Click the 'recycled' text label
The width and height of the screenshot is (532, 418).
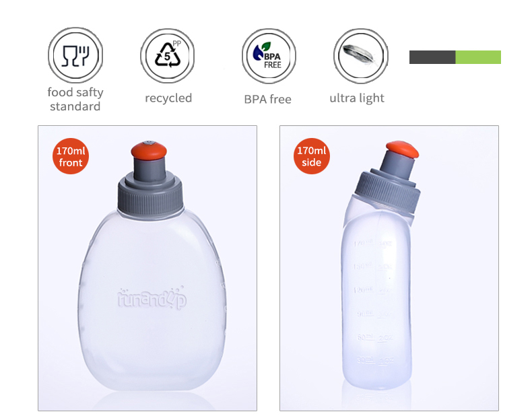(x=168, y=98)
